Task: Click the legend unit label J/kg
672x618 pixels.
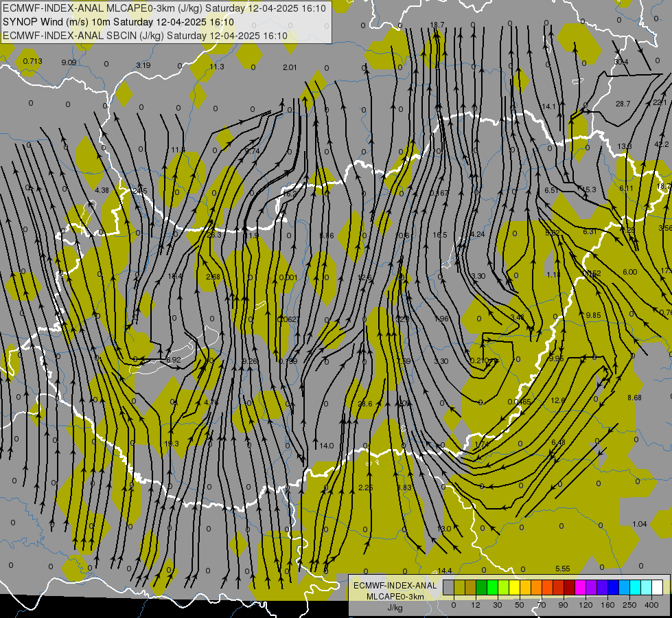Action: pyautogui.click(x=395, y=607)
